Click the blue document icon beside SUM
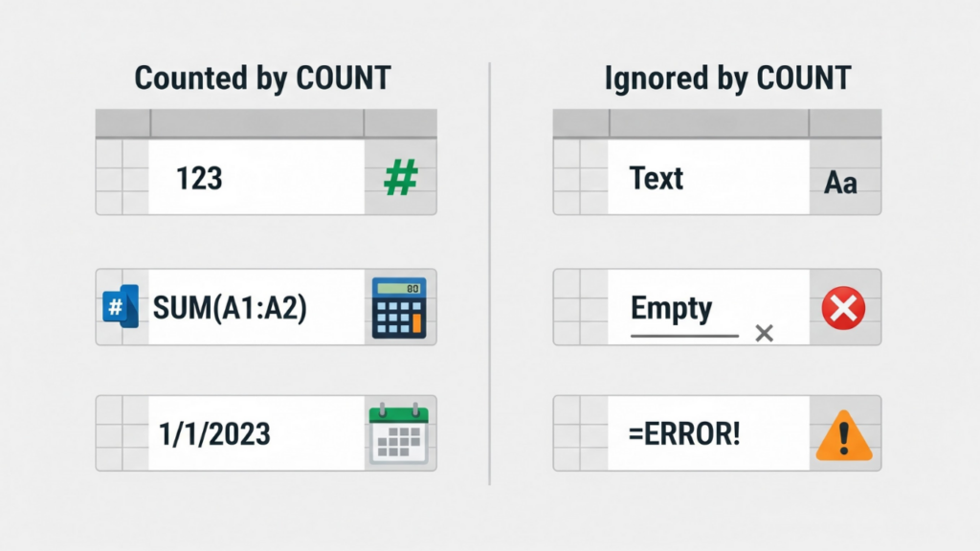 [x=121, y=307]
